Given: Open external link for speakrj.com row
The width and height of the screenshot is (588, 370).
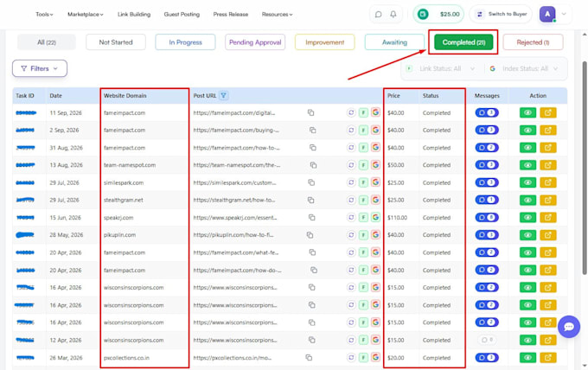Looking at the screenshot, I should [548, 218].
